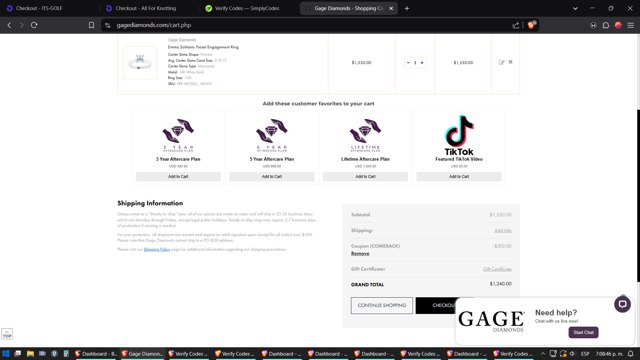Add 3 Year Aftercare Plan to cart
Viewport: 640px width, 360px height.
(178, 176)
